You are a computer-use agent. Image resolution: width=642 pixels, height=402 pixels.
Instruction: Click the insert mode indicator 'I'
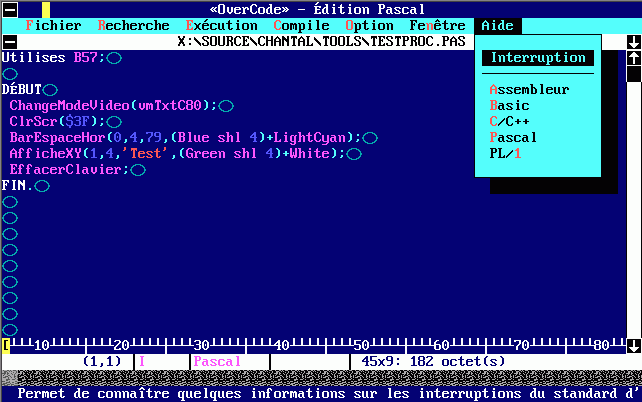pyautogui.click(x=142, y=361)
